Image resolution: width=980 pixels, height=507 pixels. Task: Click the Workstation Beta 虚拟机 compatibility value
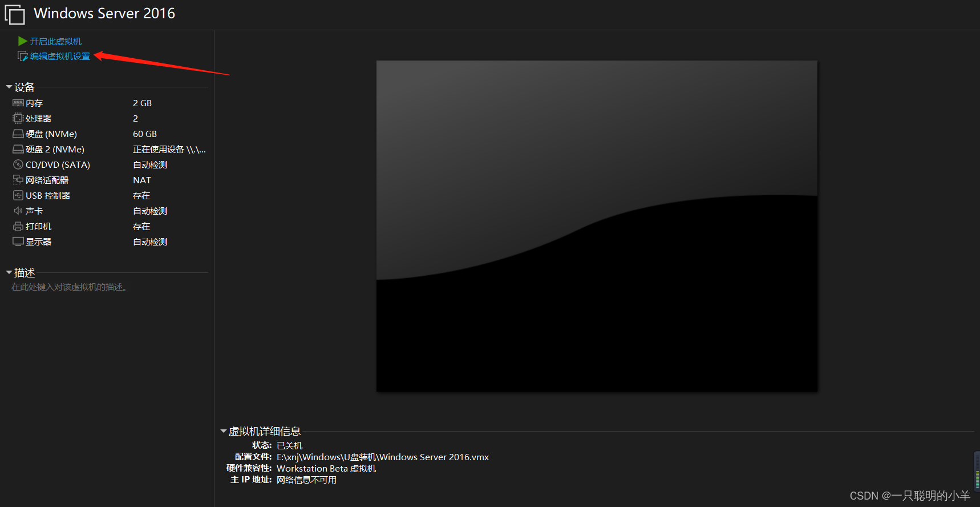(326, 469)
